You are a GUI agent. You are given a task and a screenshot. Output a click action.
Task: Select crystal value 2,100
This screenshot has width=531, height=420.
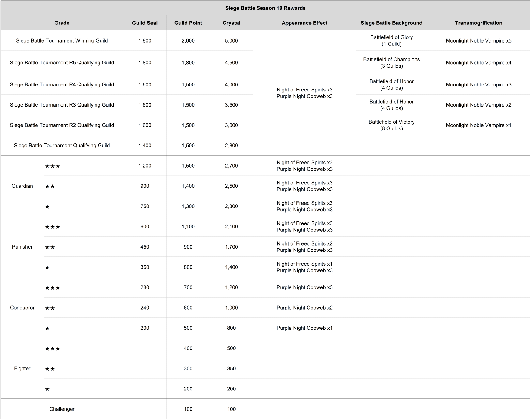[232, 227]
